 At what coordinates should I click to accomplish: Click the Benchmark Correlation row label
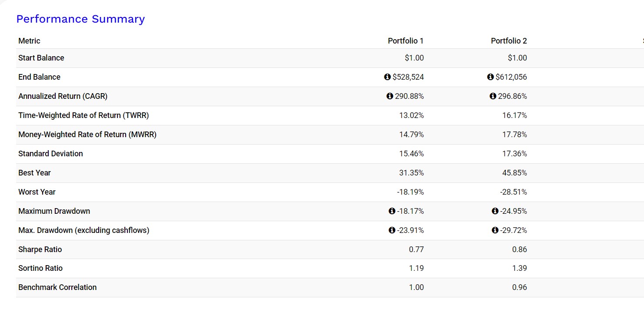57,287
